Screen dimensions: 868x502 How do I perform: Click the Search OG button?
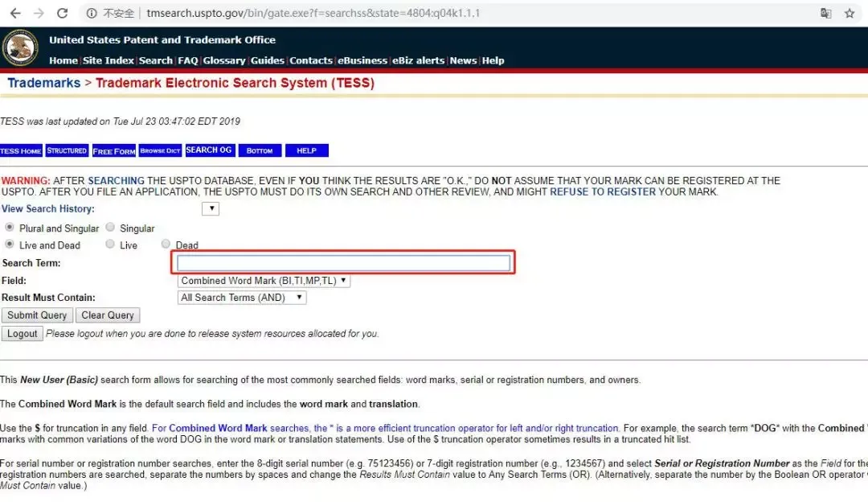pyautogui.click(x=209, y=150)
